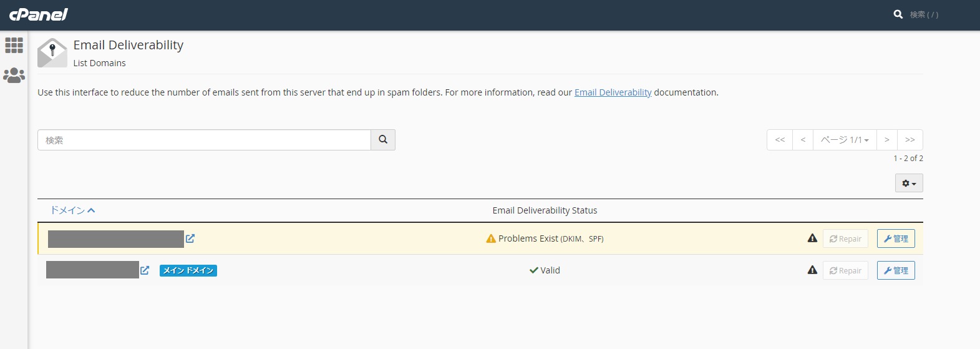Click Repair on the Problems Exist row

845,238
